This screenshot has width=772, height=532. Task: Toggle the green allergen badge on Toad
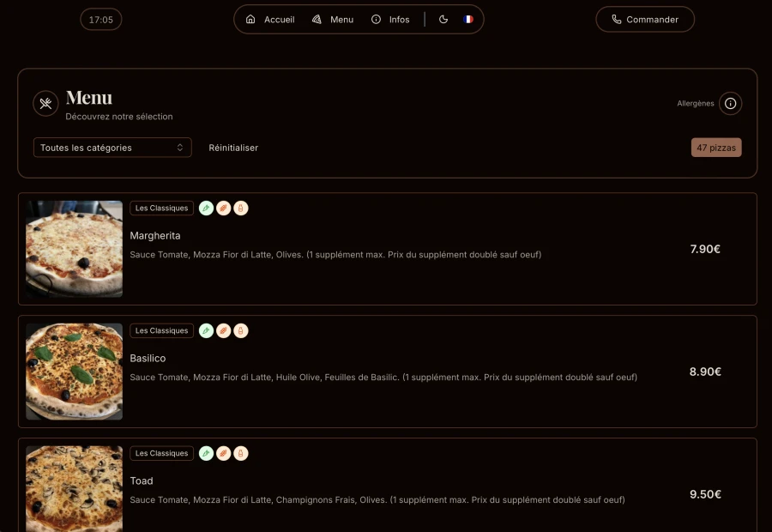pyautogui.click(x=206, y=453)
